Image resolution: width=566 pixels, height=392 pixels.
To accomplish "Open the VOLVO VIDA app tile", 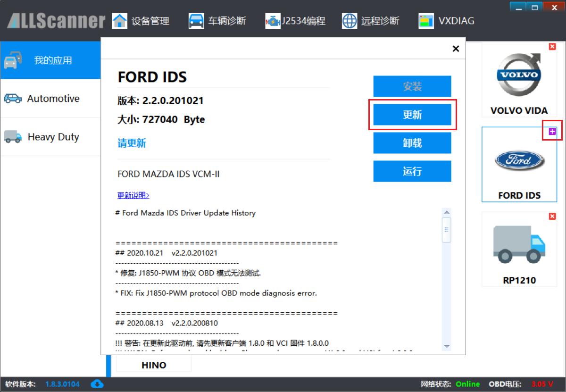I will click(519, 80).
